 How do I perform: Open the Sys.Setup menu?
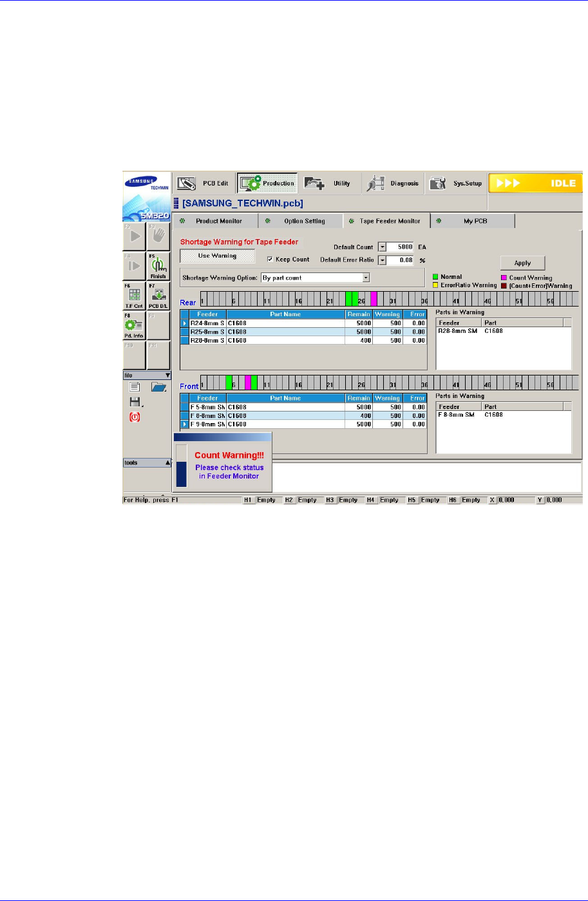coord(455,183)
